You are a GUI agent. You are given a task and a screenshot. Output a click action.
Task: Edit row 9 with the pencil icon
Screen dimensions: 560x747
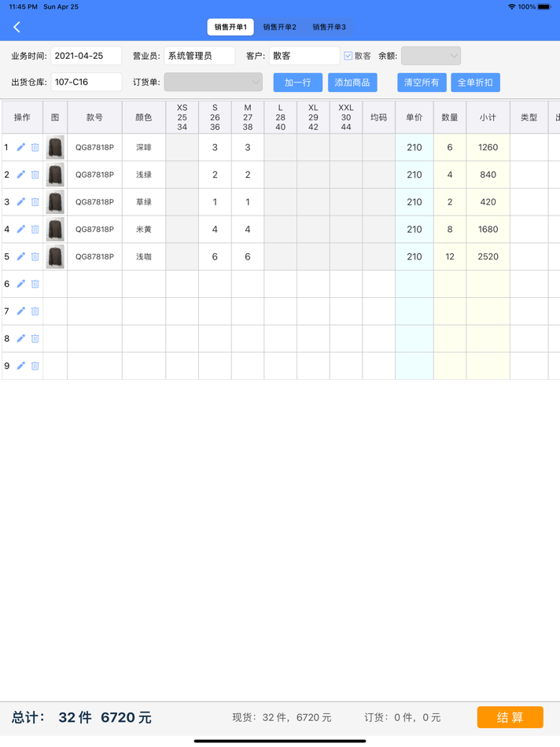pyautogui.click(x=21, y=366)
